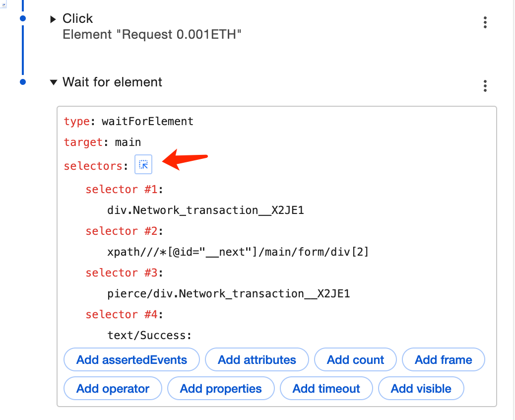Viewport: 515px width, 420px height.
Task: Expand the Click step details
Action: coord(53,19)
